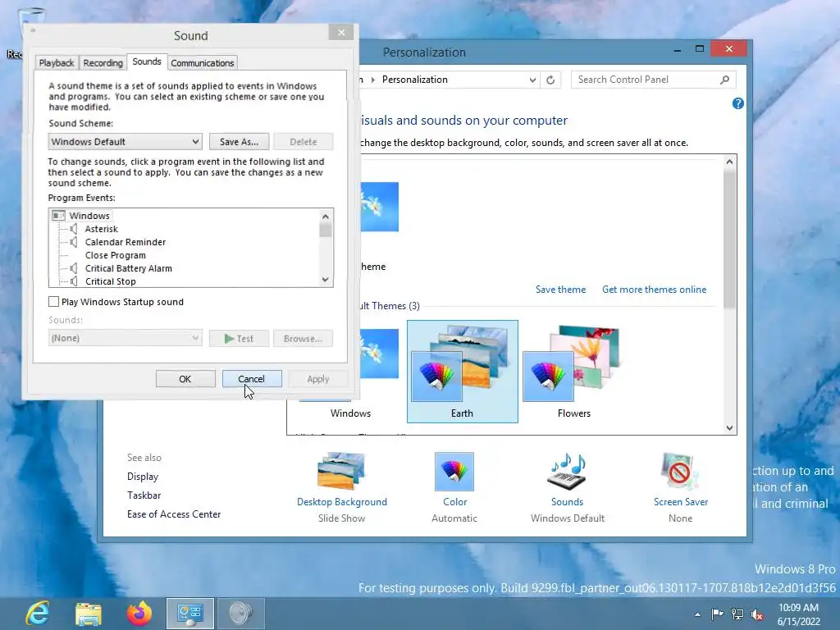Expand the Sound Scheme Windows Default dropdown
The height and width of the screenshot is (630, 840).
125,142
